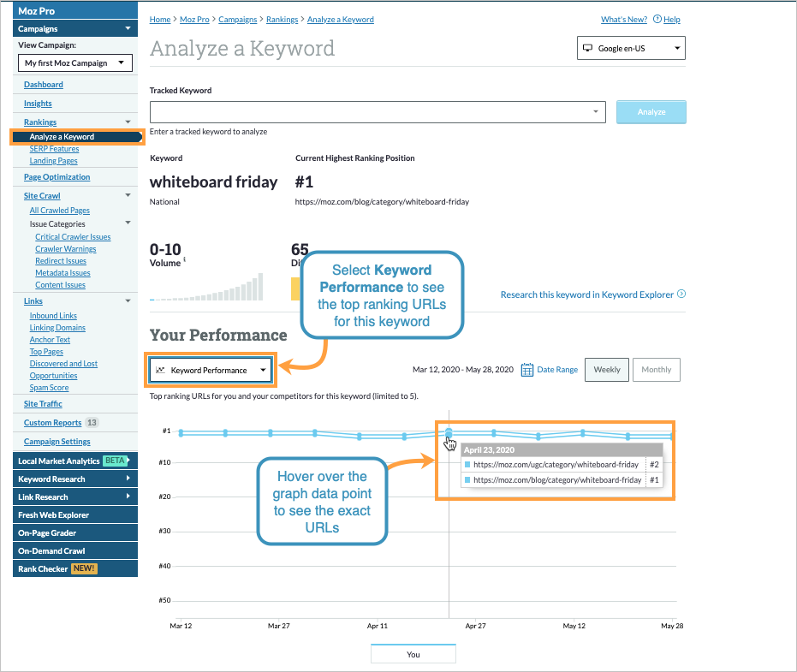The height and width of the screenshot is (672, 797).
Task: Open the Keyword Performance dropdown
Action: click(211, 370)
